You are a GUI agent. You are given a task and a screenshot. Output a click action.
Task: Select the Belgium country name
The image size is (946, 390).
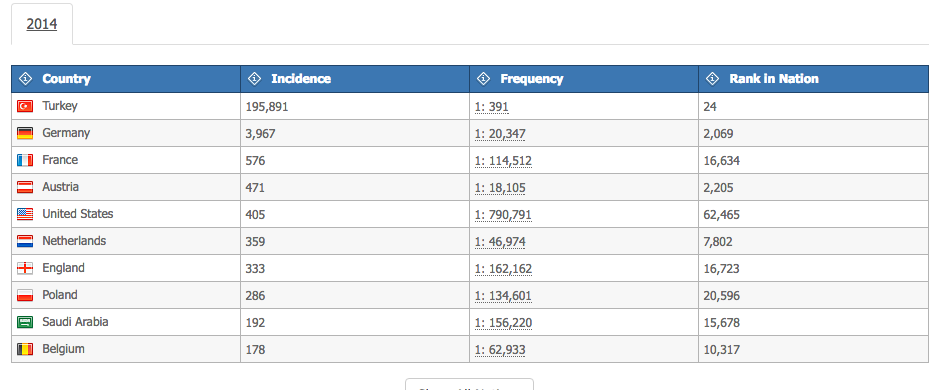click(x=63, y=349)
